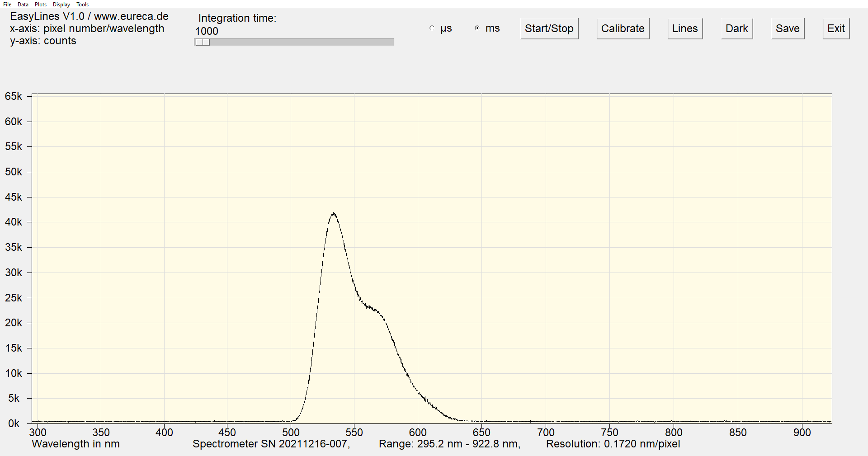This screenshot has width=868, height=456.
Task: Save the spectrum with Save button
Action: click(788, 28)
